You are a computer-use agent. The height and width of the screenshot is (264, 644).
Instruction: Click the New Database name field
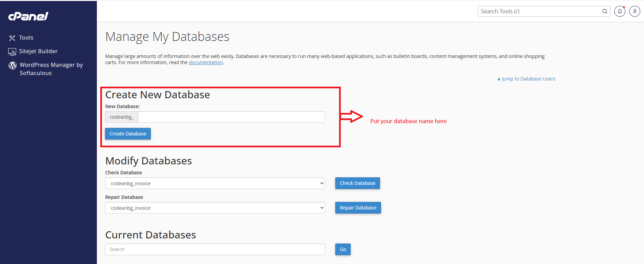[231, 117]
